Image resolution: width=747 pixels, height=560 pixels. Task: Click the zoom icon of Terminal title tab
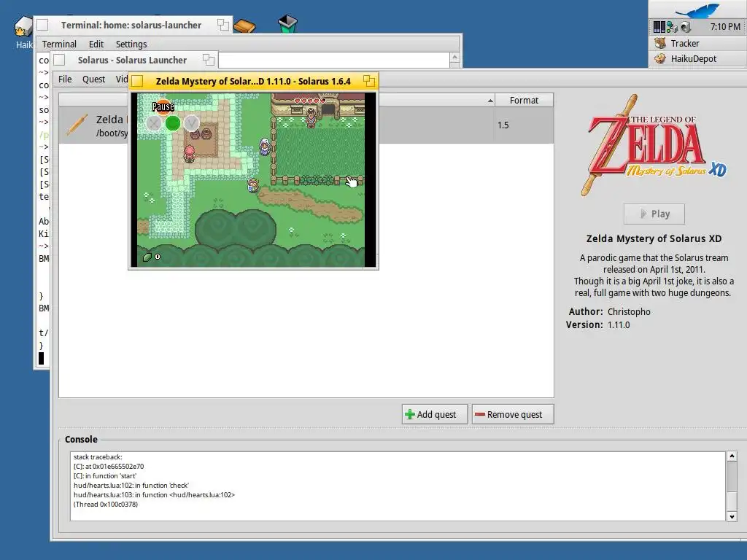(223, 25)
